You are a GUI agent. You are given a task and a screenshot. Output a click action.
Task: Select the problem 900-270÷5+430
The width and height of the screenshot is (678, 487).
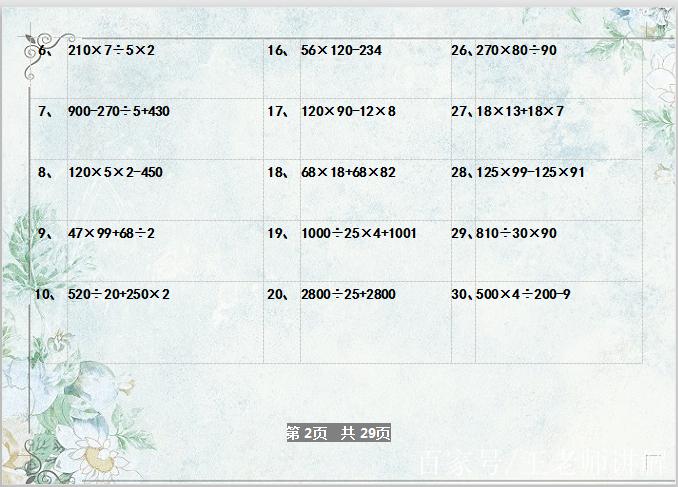pyautogui.click(x=118, y=111)
